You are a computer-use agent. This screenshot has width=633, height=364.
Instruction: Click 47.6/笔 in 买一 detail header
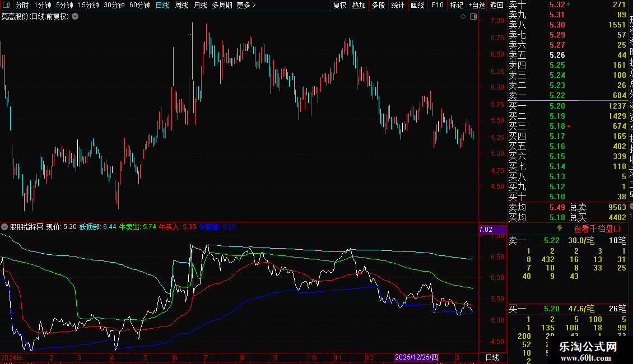581,309
